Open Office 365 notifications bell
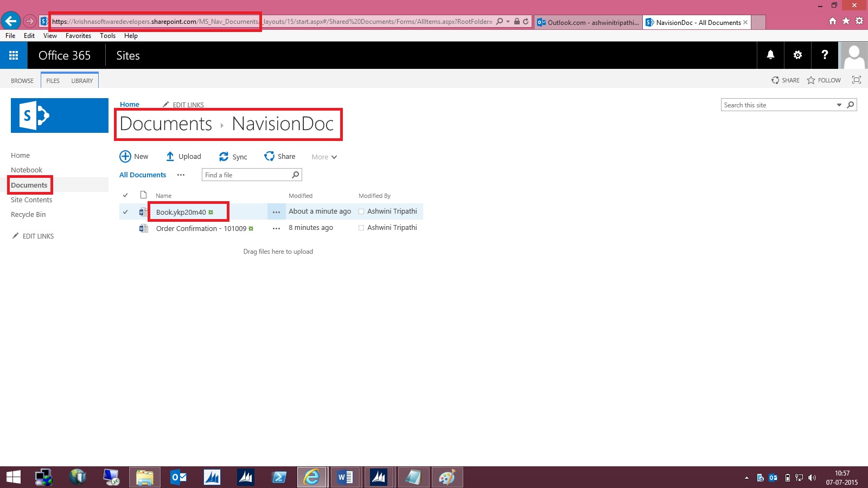868x488 pixels. click(x=771, y=55)
